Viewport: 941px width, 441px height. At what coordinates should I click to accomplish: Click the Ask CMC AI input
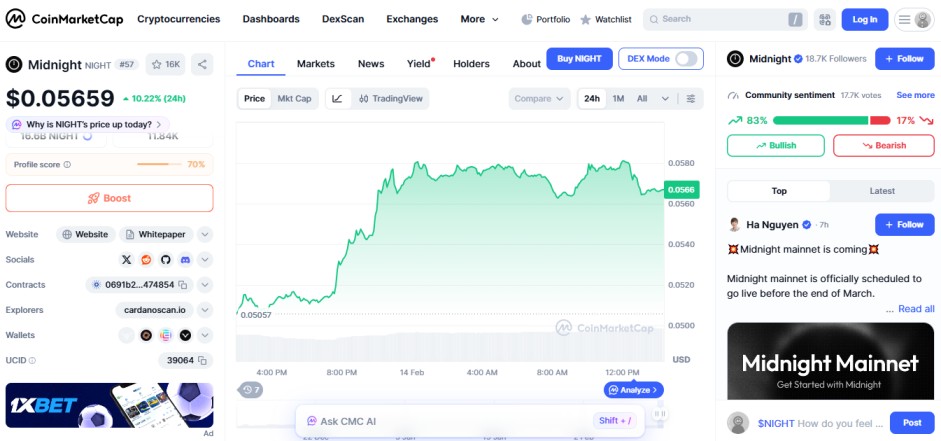[470, 421]
